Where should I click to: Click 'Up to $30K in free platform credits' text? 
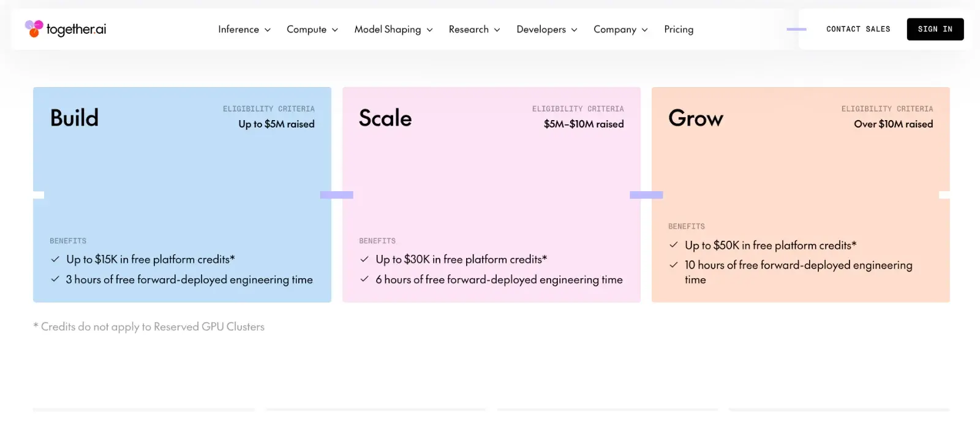[x=461, y=259]
